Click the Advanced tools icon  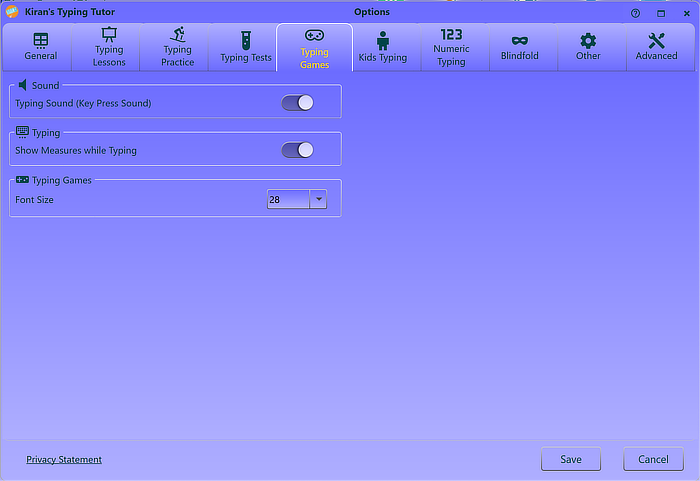click(656, 41)
